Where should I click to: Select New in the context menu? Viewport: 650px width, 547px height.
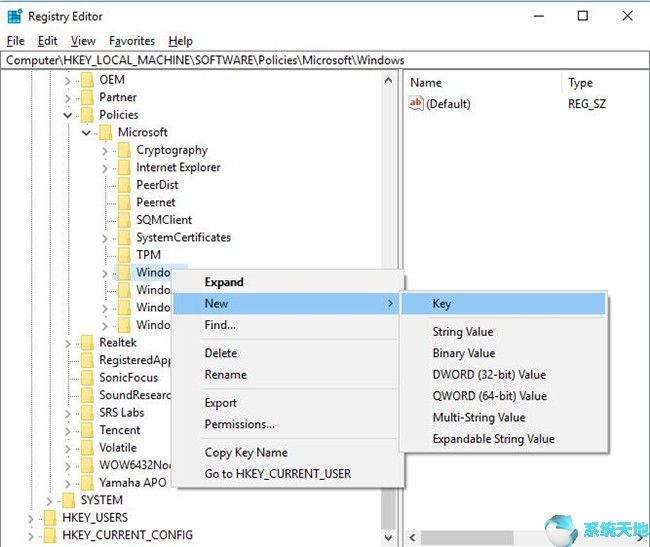coord(286,303)
